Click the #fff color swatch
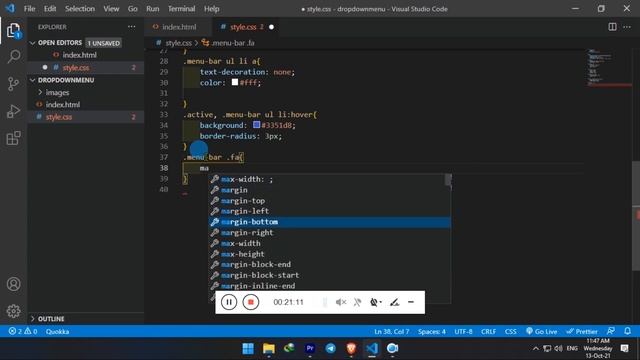640x360 pixels. [x=235, y=82]
